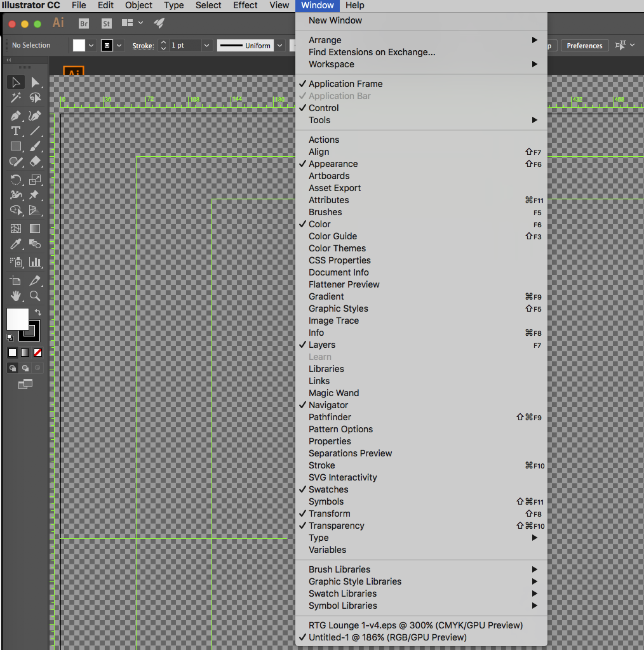Expand the Swatch Libraries submenu

click(421, 594)
